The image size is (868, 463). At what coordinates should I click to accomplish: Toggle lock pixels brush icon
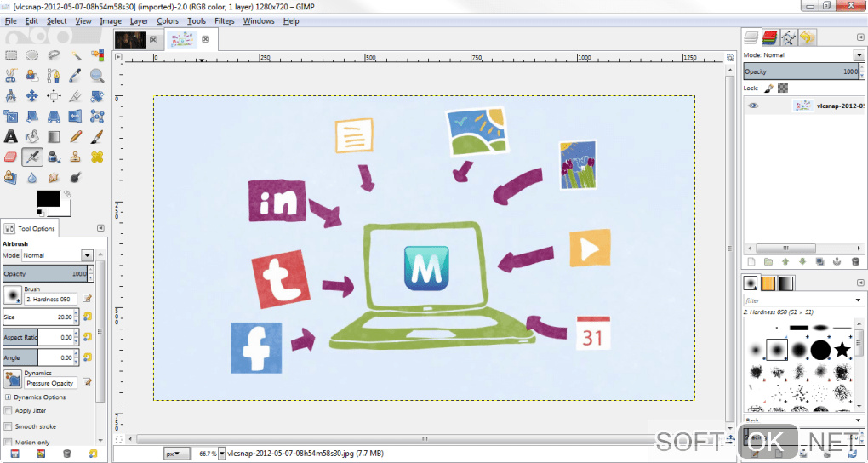click(768, 88)
